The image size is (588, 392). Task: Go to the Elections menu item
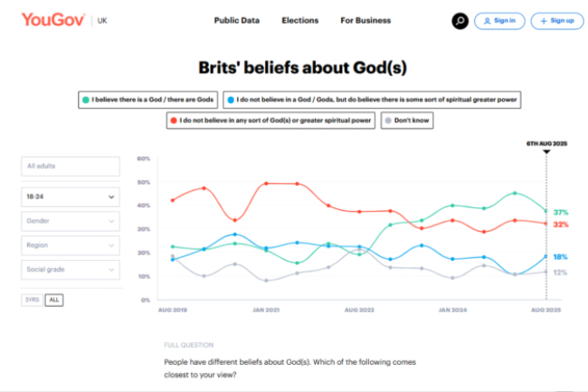299,20
